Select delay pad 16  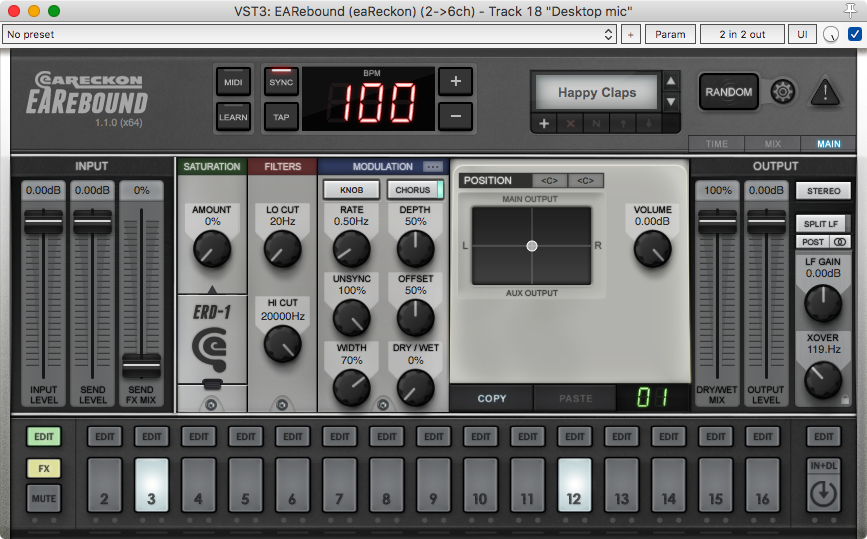click(x=762, y=484)
